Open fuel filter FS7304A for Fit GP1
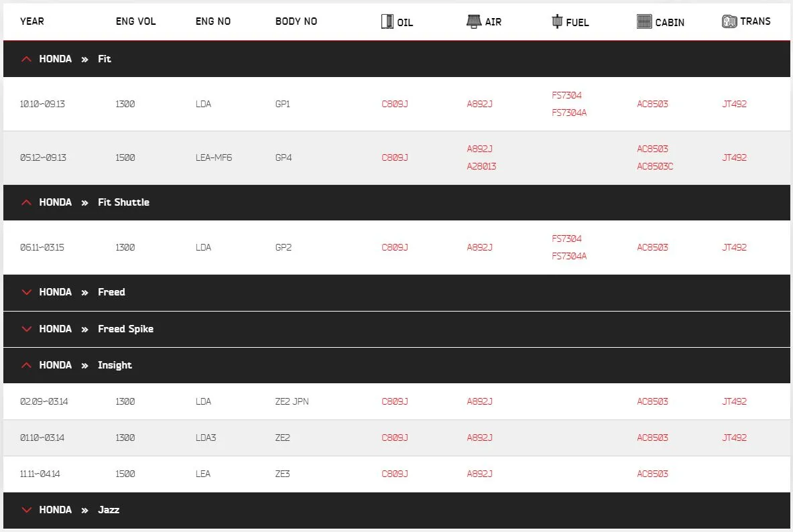 (568, 113)
